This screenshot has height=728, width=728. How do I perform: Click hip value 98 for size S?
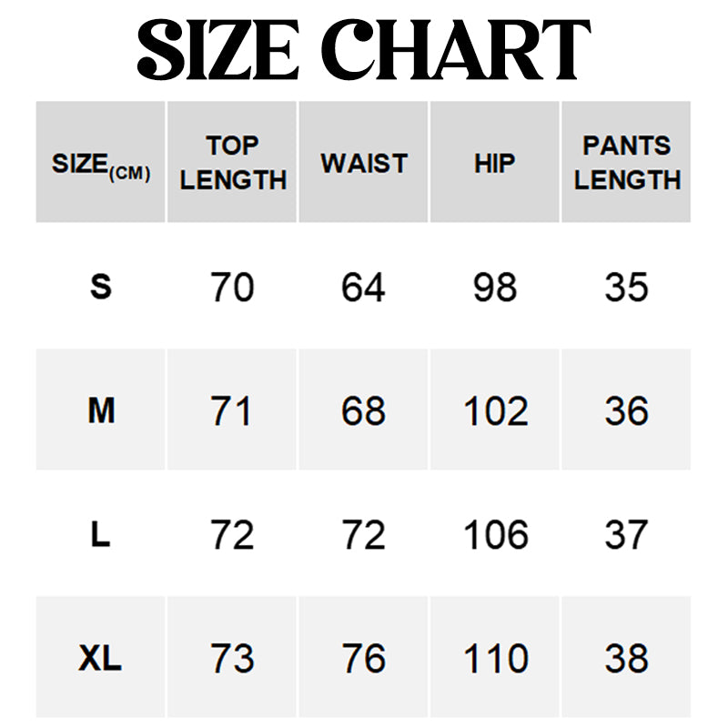tap(495, 288)
